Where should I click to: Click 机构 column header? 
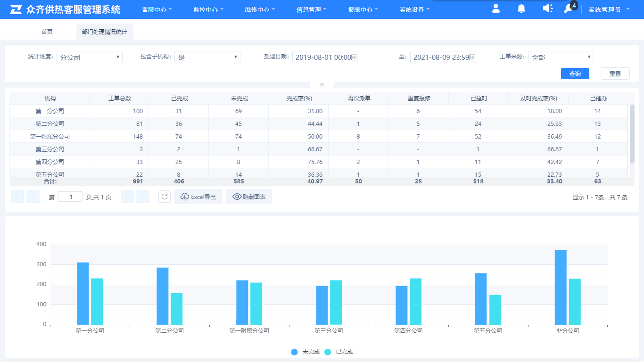50,99
